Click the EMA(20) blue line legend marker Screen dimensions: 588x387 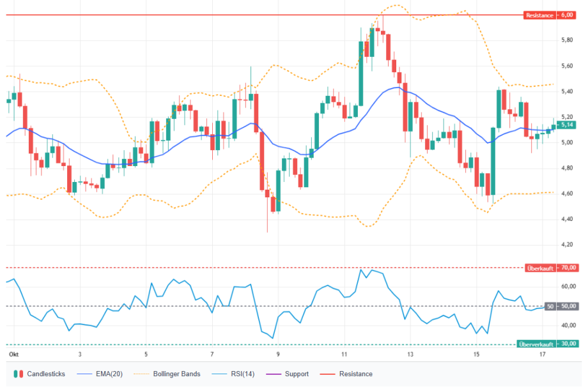tap(84, 374)
